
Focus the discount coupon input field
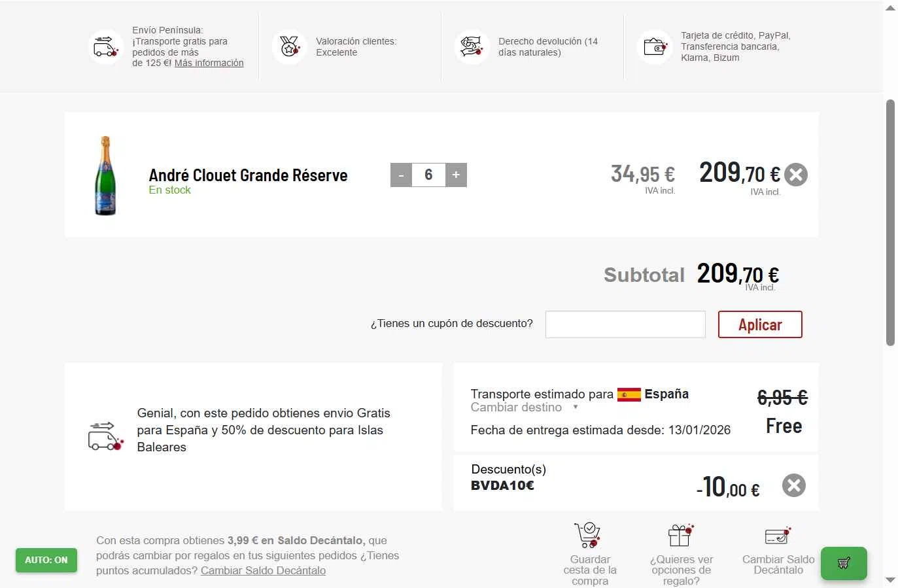(625, 324)
